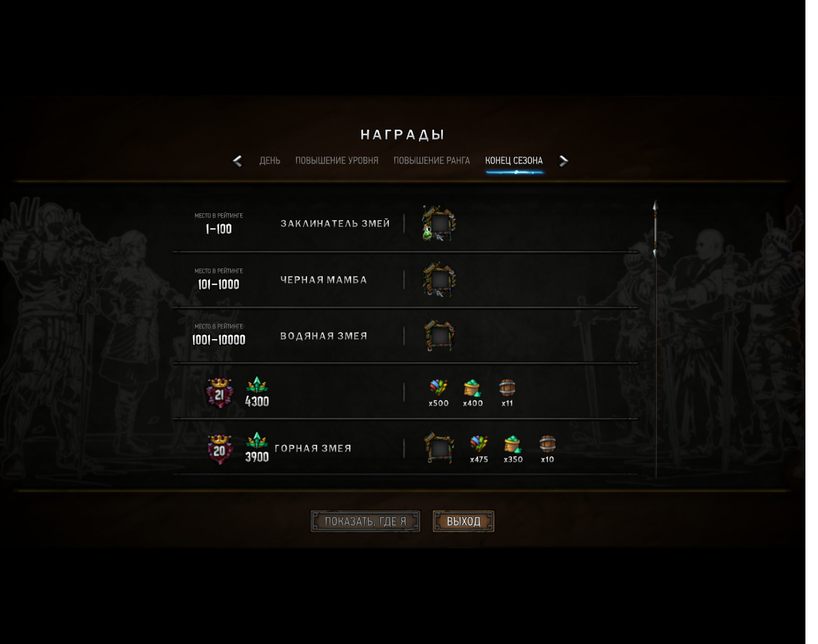Click the x475 scraps reward icon
The height and width of the screenshot is (644, 818).
click(x=479, y=444)
